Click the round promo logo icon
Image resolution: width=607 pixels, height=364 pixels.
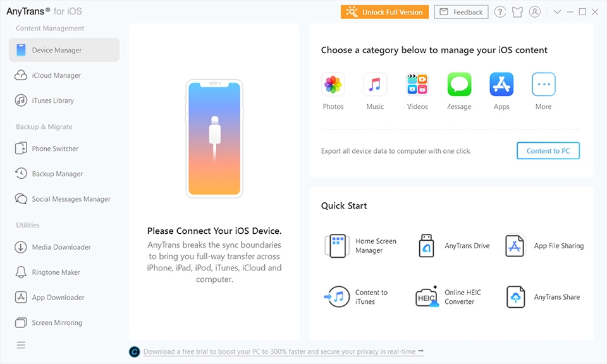click(x=134, y=351)
